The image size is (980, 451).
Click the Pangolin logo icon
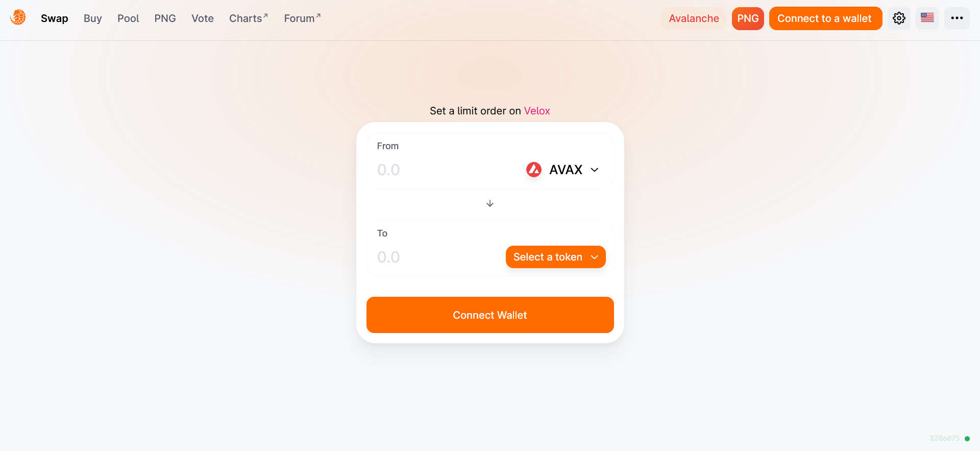18,18
